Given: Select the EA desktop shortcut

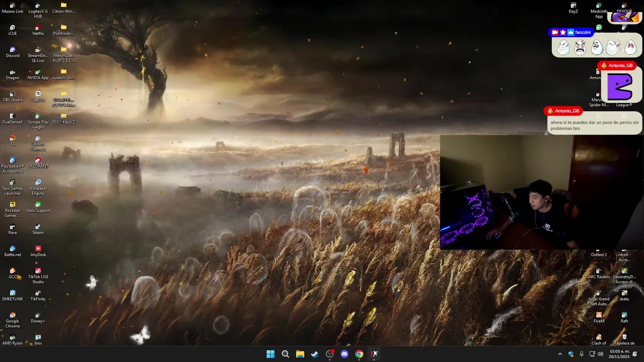Looking at the screenshot, I should click(x=13, y=141).
